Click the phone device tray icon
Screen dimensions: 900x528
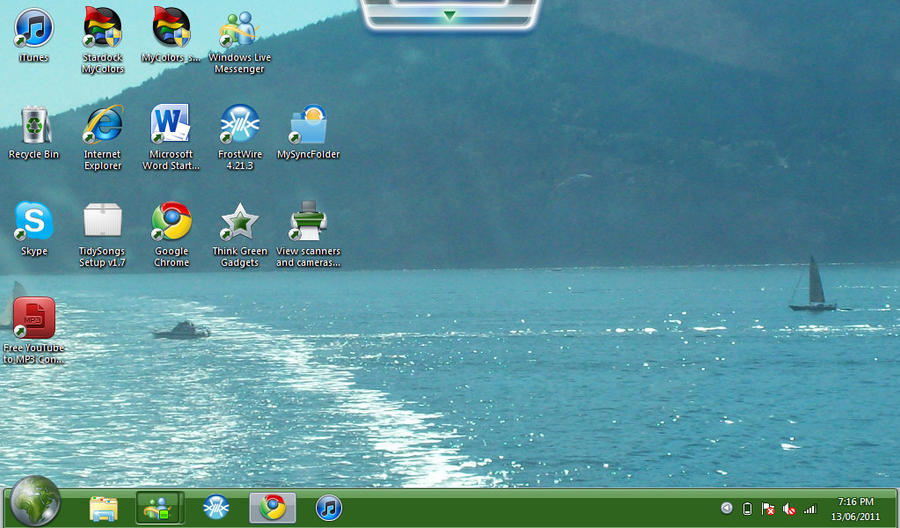pos(747,508)
